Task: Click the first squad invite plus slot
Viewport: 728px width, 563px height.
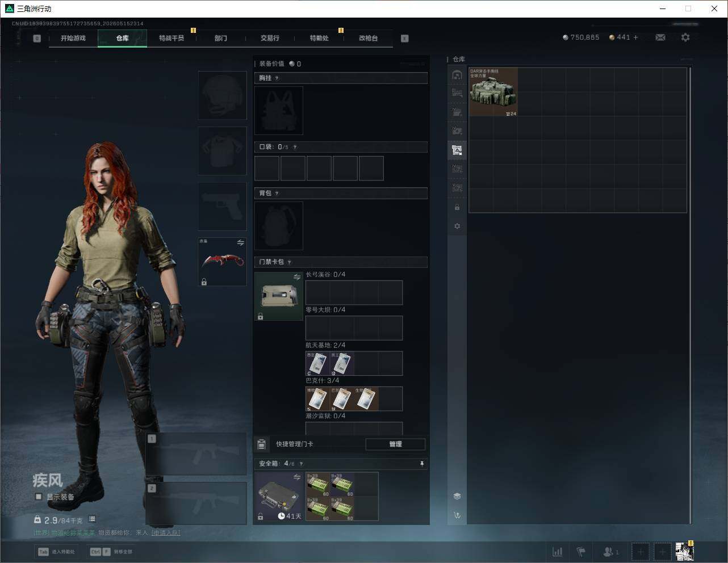Action: tap(641, 552)
